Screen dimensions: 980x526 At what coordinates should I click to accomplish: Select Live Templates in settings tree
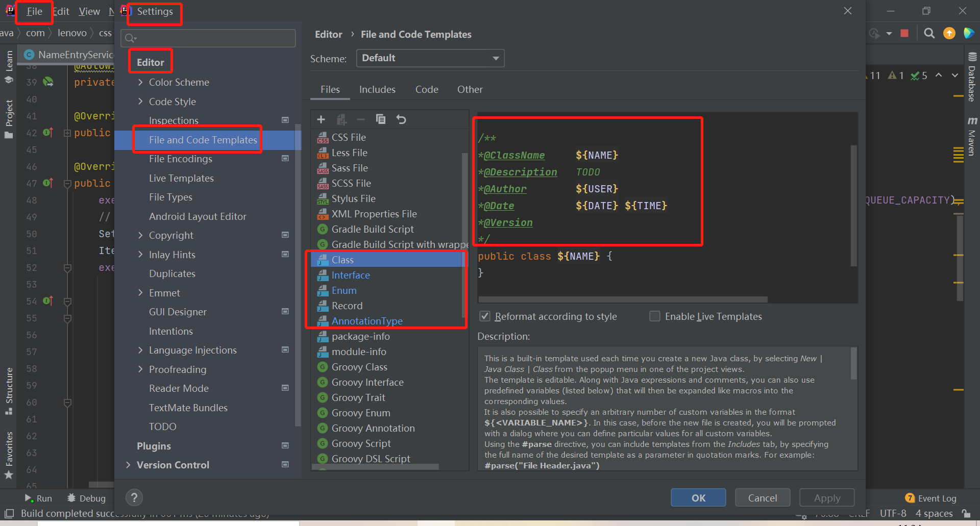click(x=181, y=178)
